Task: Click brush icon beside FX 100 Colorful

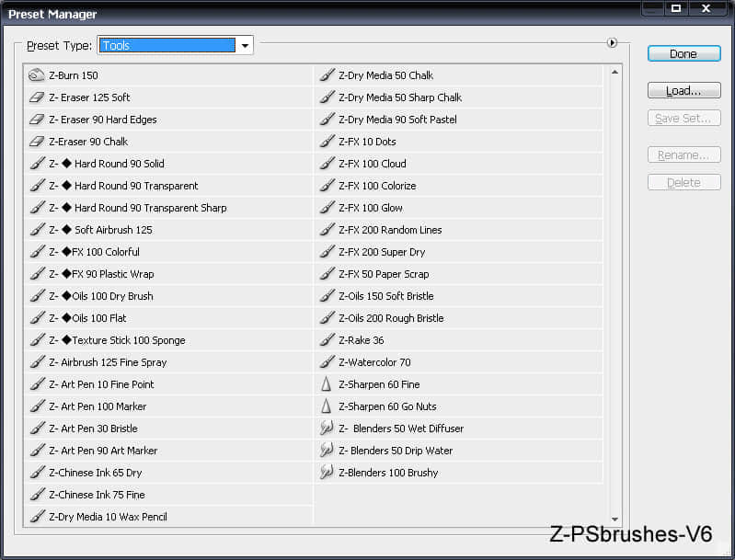Action: [38, 251]
